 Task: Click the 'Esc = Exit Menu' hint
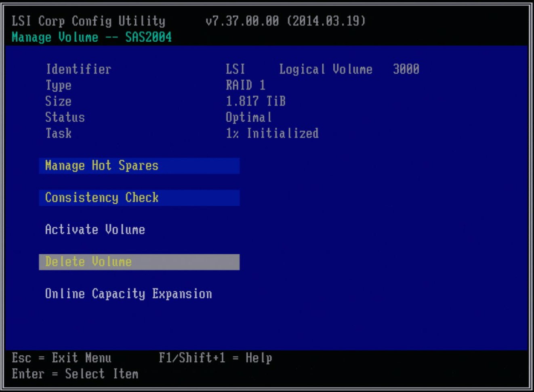[61, 358]
